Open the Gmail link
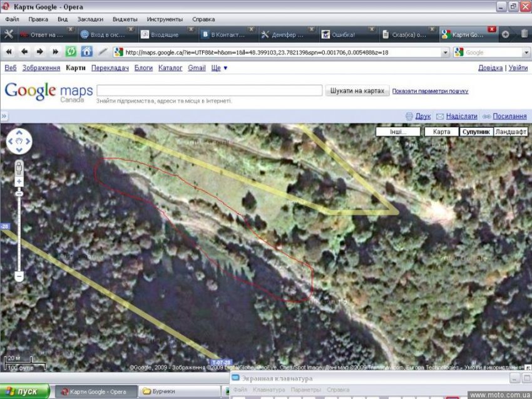This screenshot has width=532, height=399. point(197,68)
